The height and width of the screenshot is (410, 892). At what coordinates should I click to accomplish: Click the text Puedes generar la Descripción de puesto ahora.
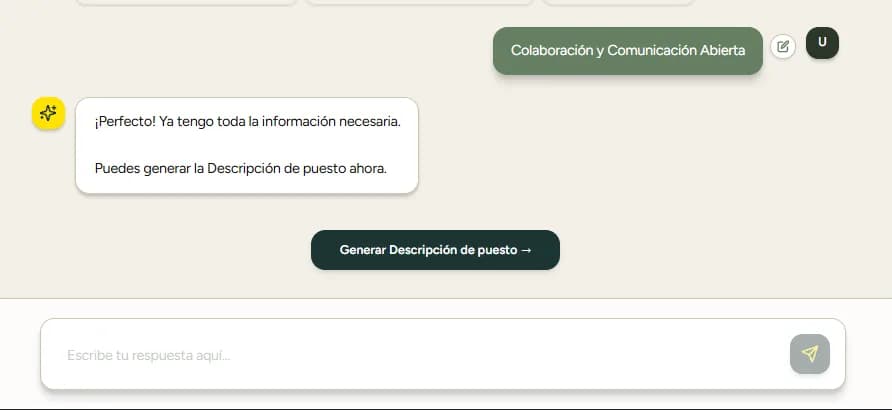click(x=241, y=169)
